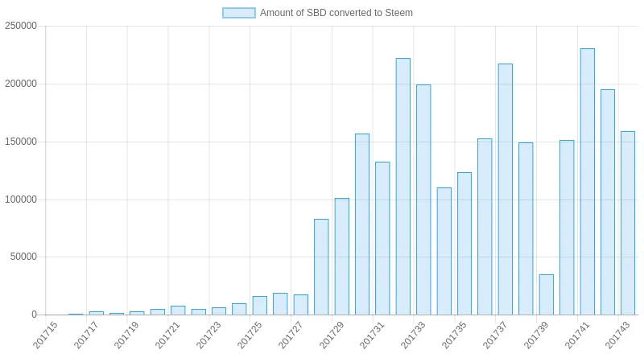Click the 0 y-axis label
Viewport: 644px width, 362px height.
(x=34, y=315)
